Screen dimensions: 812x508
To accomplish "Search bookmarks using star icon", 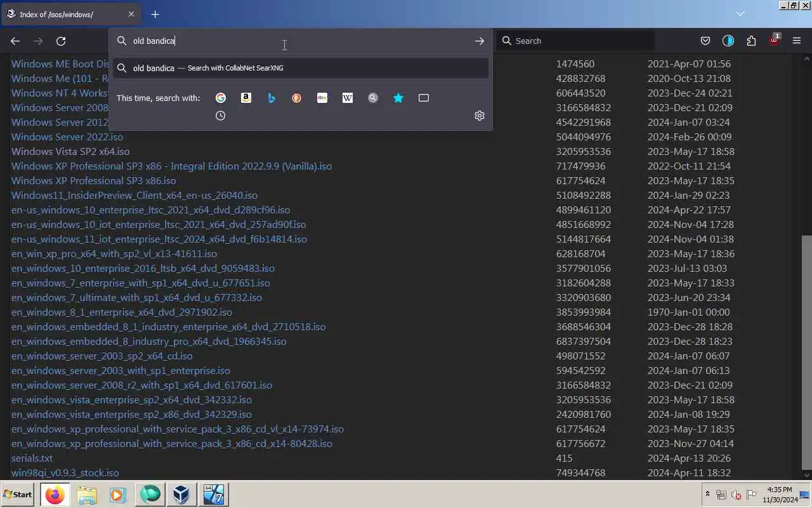I will coord(398,98).
